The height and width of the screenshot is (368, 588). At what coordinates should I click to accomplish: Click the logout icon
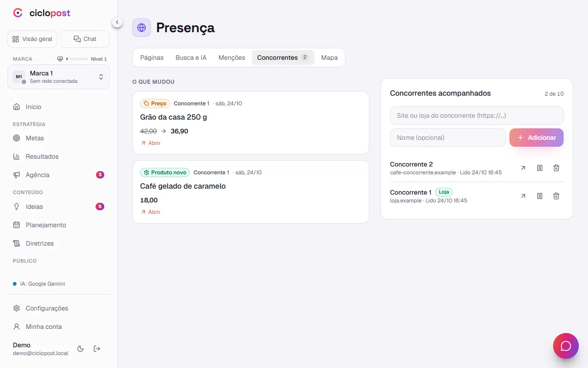[x=97, y=349]
